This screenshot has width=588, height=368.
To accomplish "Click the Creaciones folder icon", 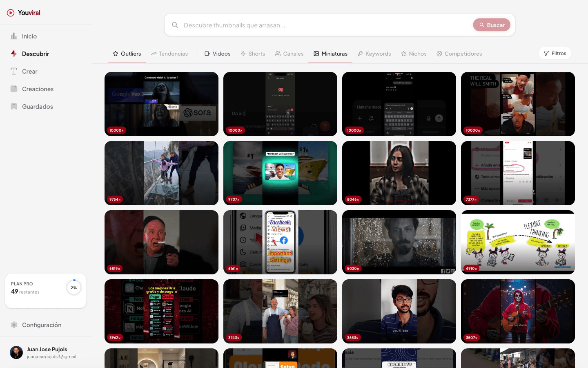I will click(x=14, y=89).
